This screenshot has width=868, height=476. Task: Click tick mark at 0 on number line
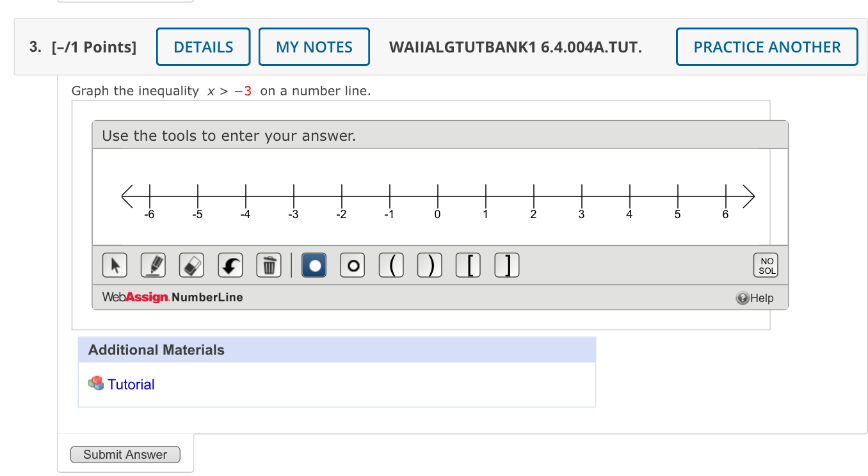tap(438, 195)
